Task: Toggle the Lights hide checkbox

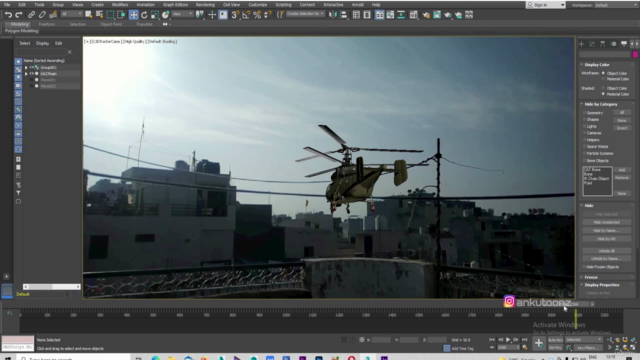Action: pyautogui.click(x=584, y=127)
